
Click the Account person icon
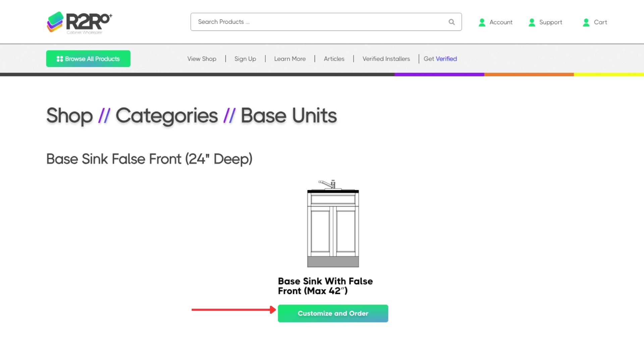coord(482,22)
